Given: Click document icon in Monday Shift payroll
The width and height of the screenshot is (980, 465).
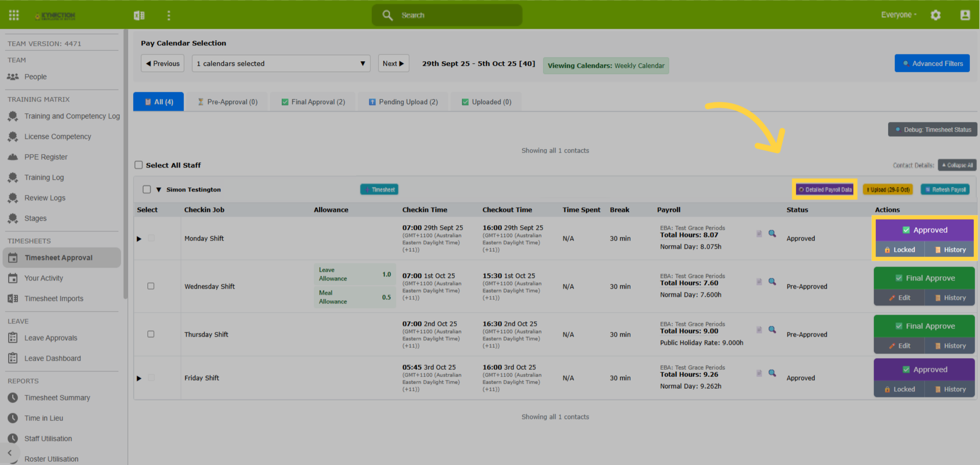Looking at the screenshot, I should [759, 234].
